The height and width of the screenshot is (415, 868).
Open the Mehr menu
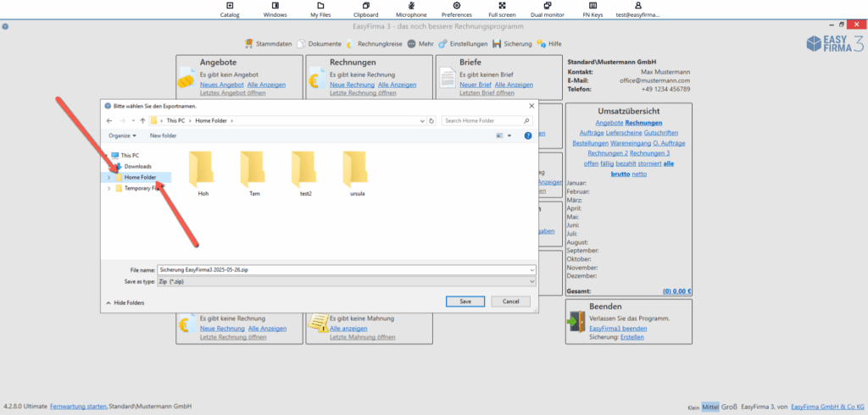pos(420,44)
